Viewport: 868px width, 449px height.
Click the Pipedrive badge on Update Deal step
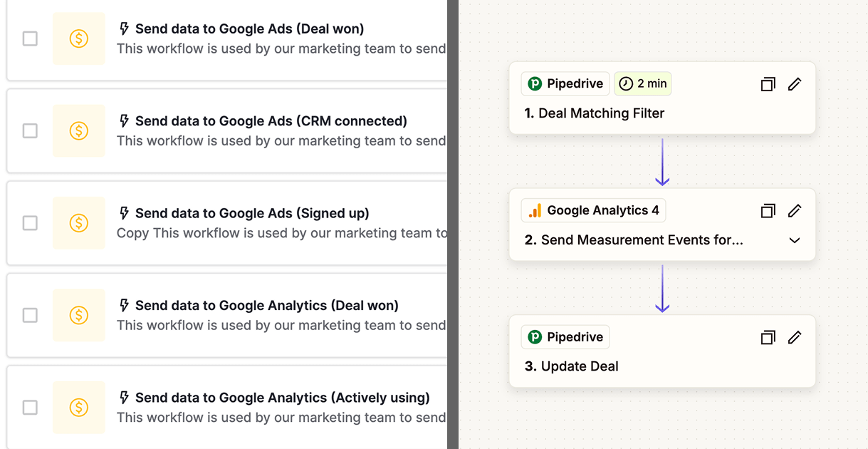[565, 337]
